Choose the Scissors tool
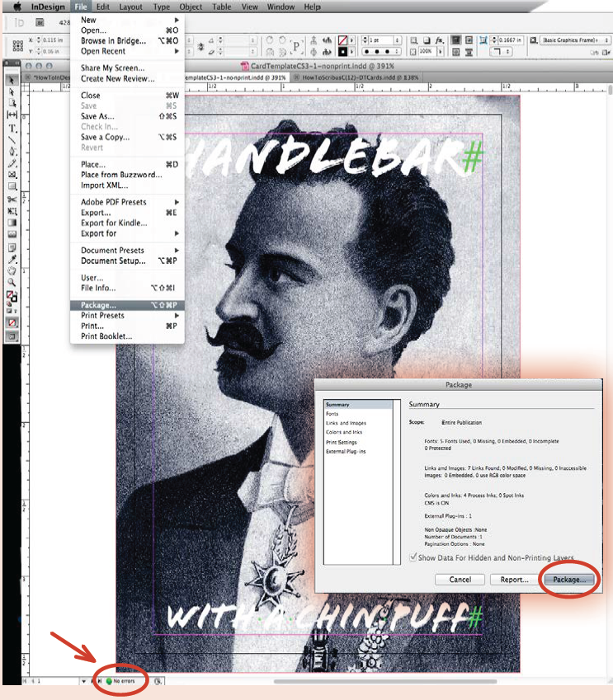Viewport: 613px width, 700px height. 12,200
